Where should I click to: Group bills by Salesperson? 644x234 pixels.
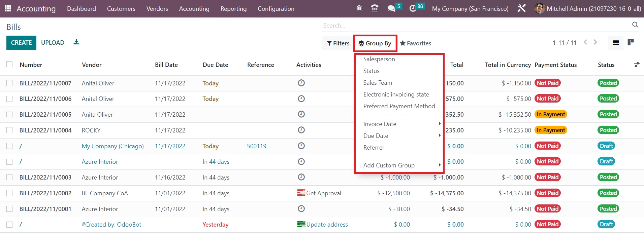coord(379,59)
